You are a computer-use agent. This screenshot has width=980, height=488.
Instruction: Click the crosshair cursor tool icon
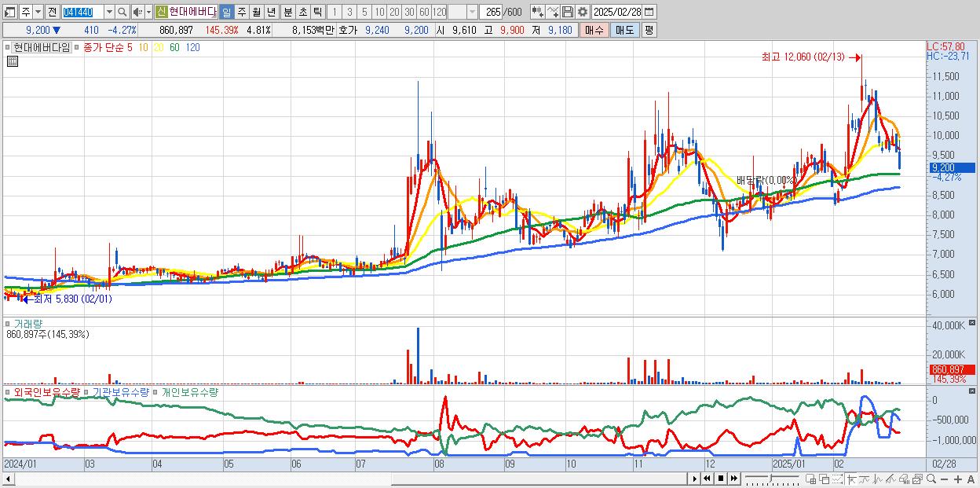[x=851, y=479]
